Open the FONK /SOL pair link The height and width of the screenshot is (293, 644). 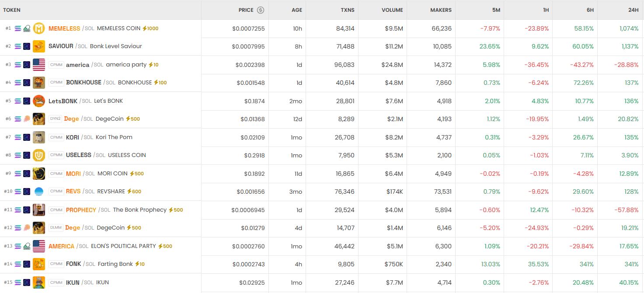pos(80,264)
